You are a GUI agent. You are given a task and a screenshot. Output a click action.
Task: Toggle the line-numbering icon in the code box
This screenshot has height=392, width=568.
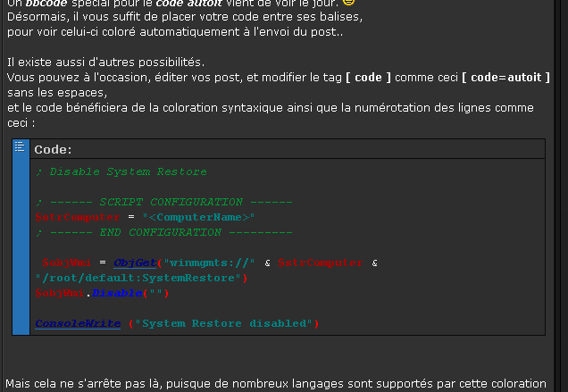[21, 148]
